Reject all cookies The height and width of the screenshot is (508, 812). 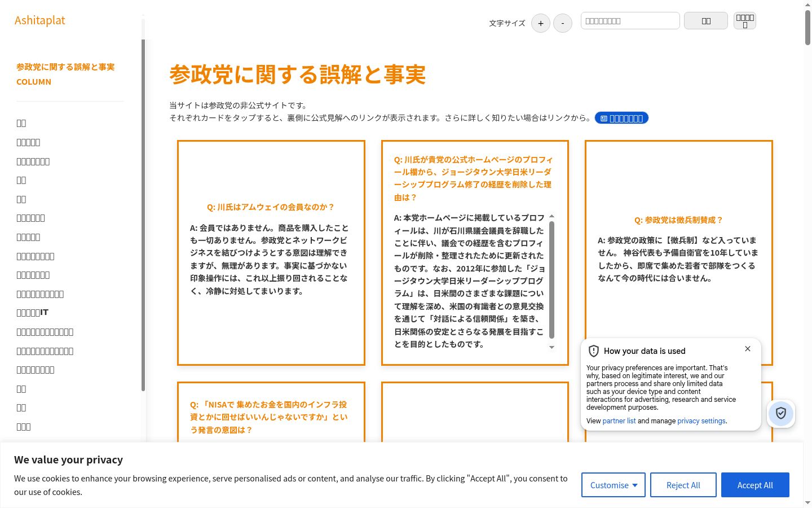pyautogui.click(x=683, y=485)
